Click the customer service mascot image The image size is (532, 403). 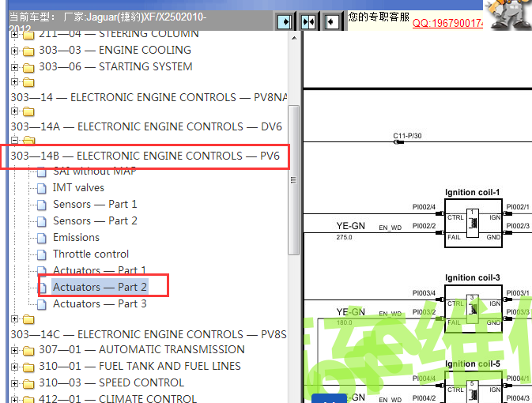click(508, 14)
